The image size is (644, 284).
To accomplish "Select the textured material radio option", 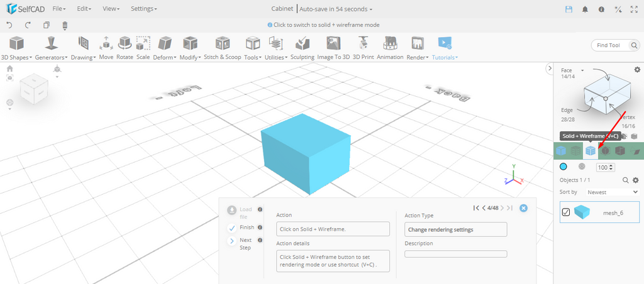I will click(582, 167).
